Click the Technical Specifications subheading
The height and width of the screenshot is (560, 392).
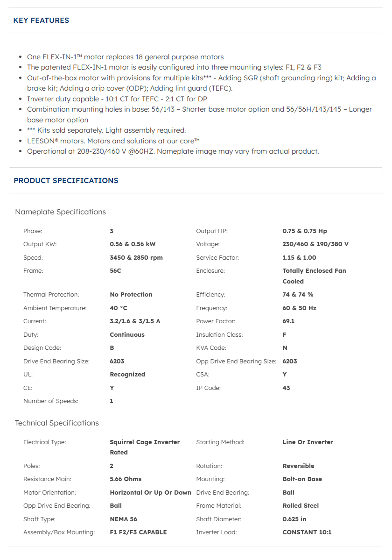click(x=57, y=423)
